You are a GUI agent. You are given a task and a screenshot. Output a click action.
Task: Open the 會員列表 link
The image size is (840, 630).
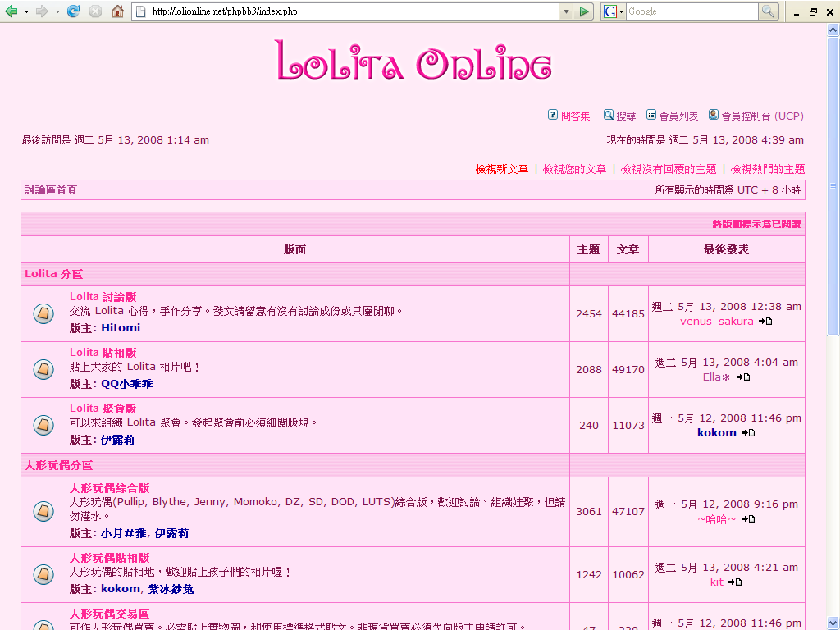tap(678, 116)
